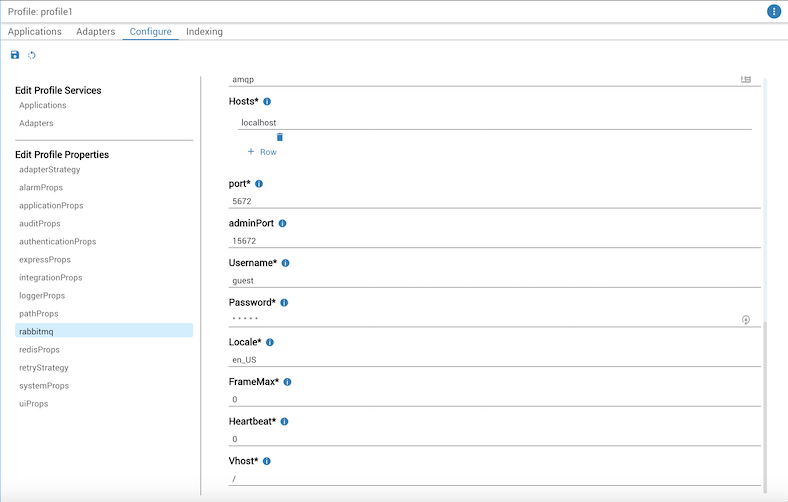
Task: Select auditProps property
Action: [40, 224]
